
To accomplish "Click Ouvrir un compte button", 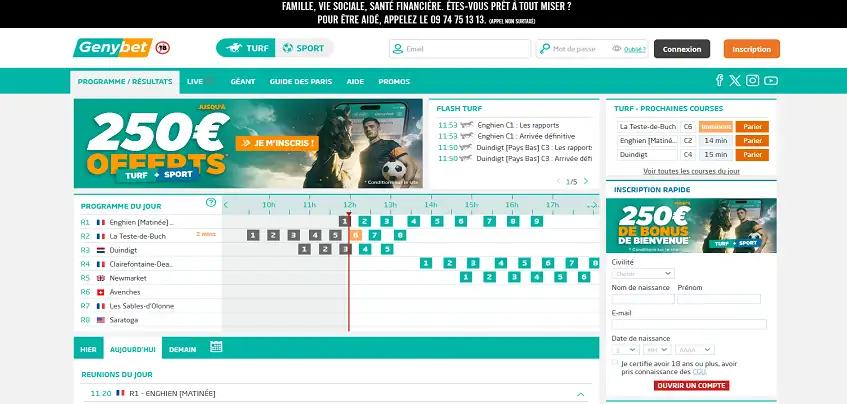I will pyautogui.click(x=691, y=386).
